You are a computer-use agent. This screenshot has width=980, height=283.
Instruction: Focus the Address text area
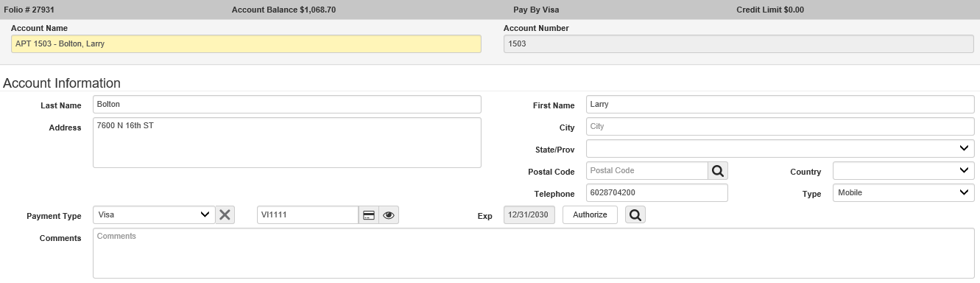tap(287, 143)
